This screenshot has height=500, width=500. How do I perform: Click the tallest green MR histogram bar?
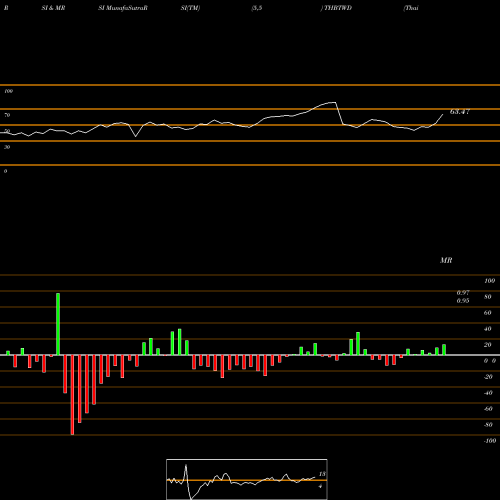[x=58, y=324]
